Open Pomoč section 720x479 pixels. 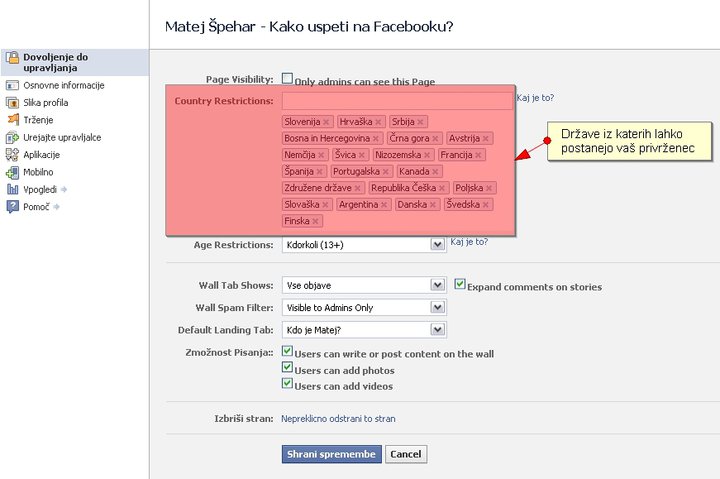coord(36,207)
